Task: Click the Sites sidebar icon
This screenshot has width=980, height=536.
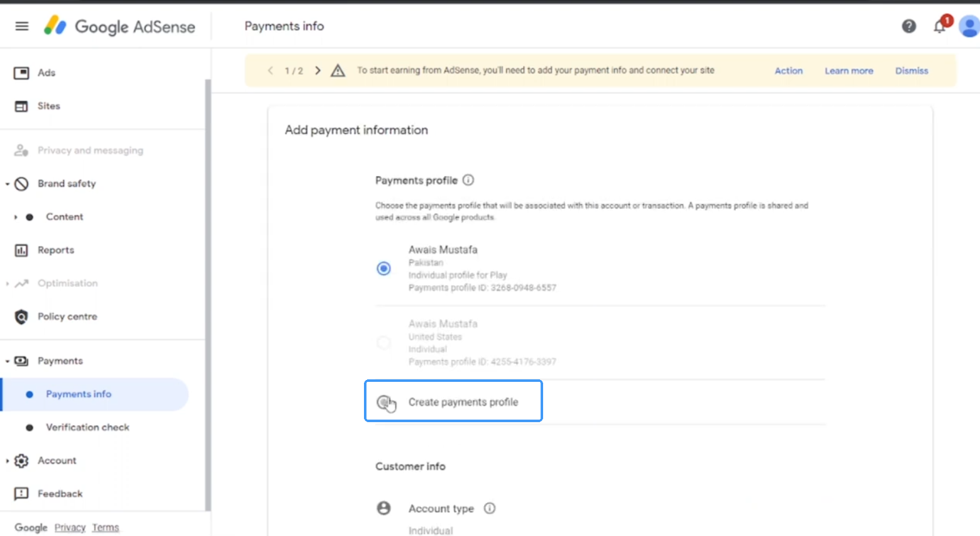Action: (21, 106)
